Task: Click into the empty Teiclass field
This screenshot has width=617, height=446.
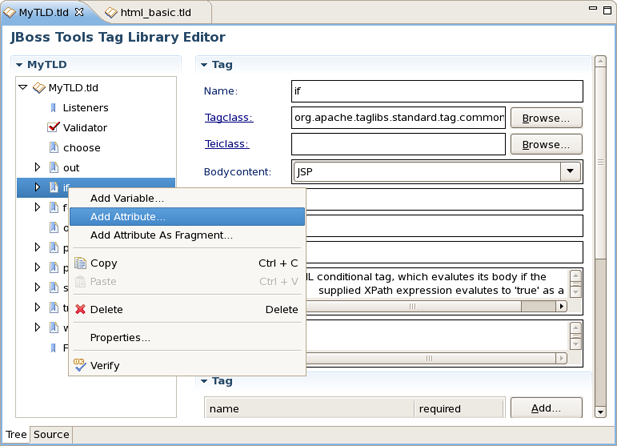Action: coord(398,144)
